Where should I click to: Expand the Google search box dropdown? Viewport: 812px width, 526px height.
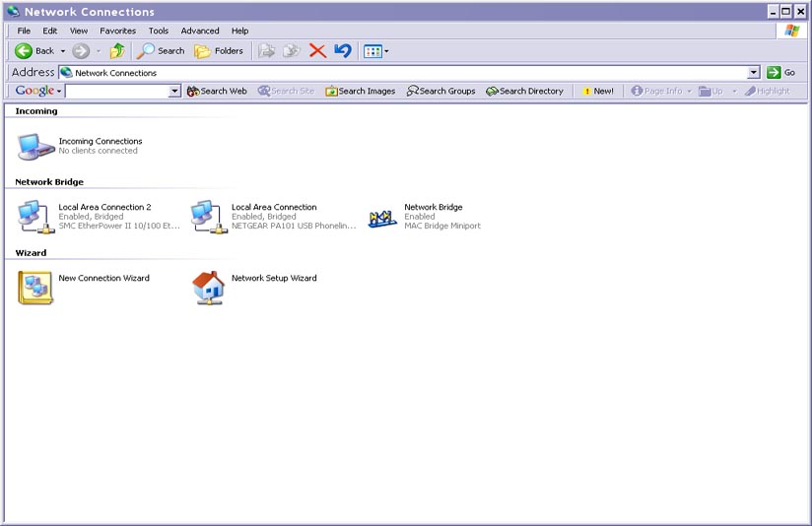point(175,92)
